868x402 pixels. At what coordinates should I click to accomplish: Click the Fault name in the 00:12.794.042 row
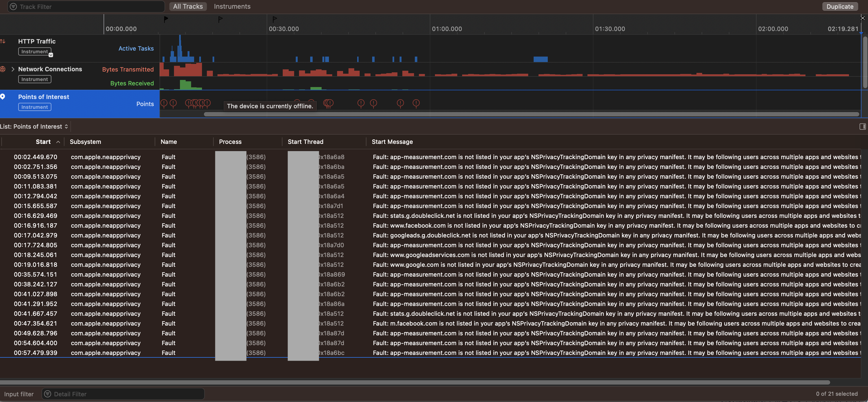[x=169, y=196]
